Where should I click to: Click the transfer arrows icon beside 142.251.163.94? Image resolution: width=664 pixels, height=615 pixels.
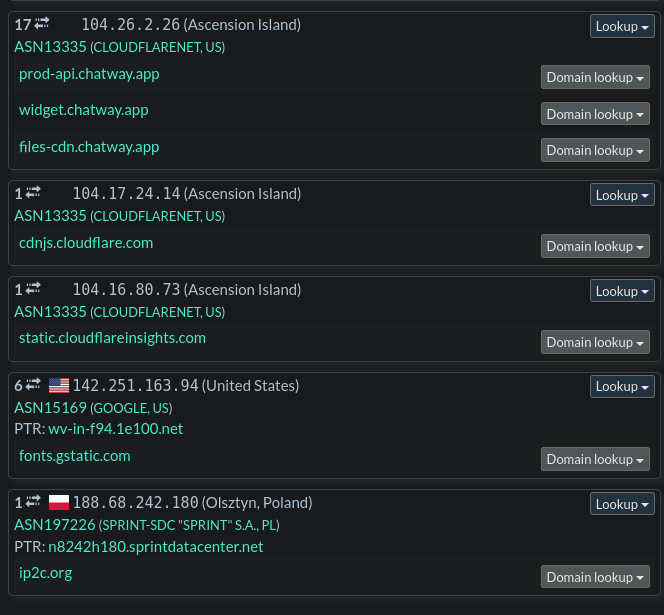(33, 385)
